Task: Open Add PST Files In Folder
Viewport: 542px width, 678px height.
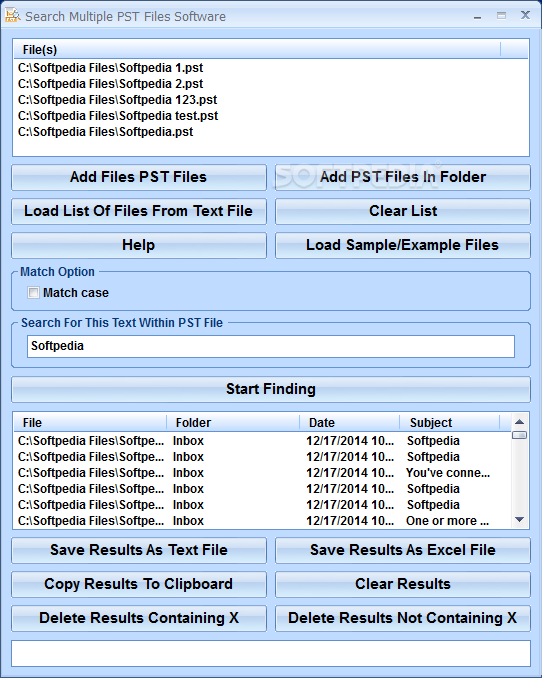Action: 403,177
